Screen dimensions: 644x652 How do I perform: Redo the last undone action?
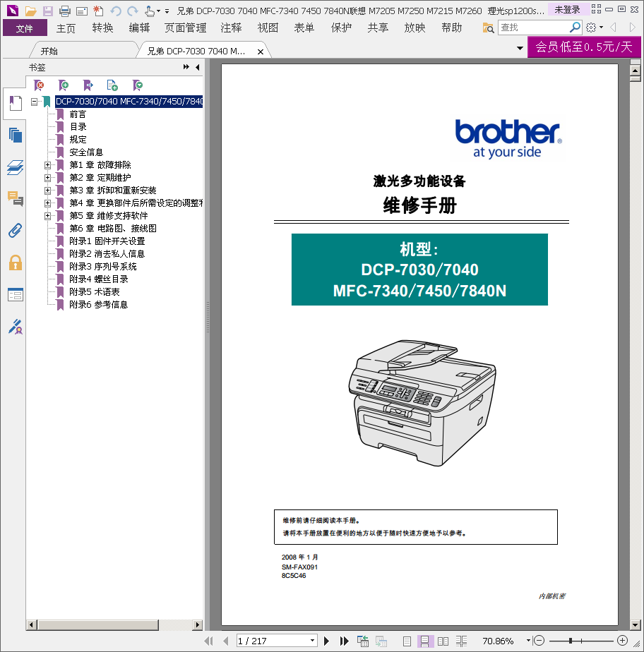[133, 11]
